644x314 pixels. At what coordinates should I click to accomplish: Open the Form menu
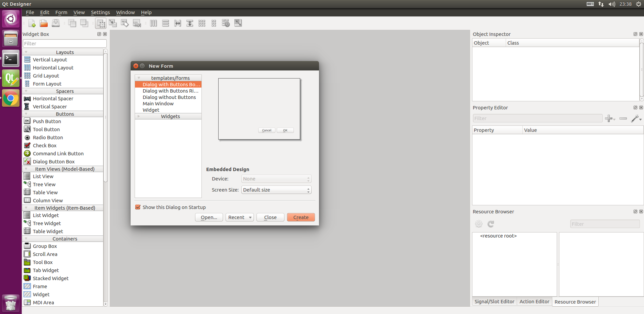click(61, 12)
